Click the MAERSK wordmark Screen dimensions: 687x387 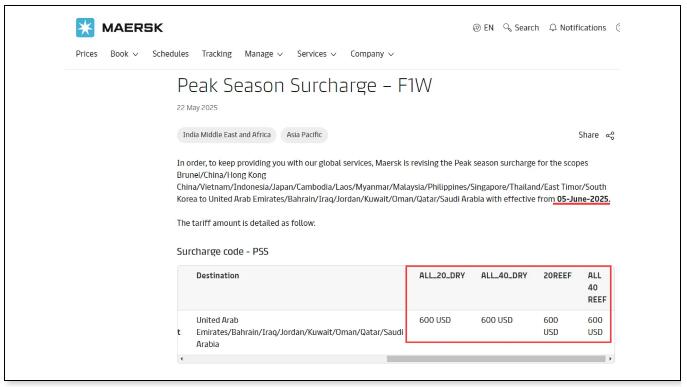132,28
